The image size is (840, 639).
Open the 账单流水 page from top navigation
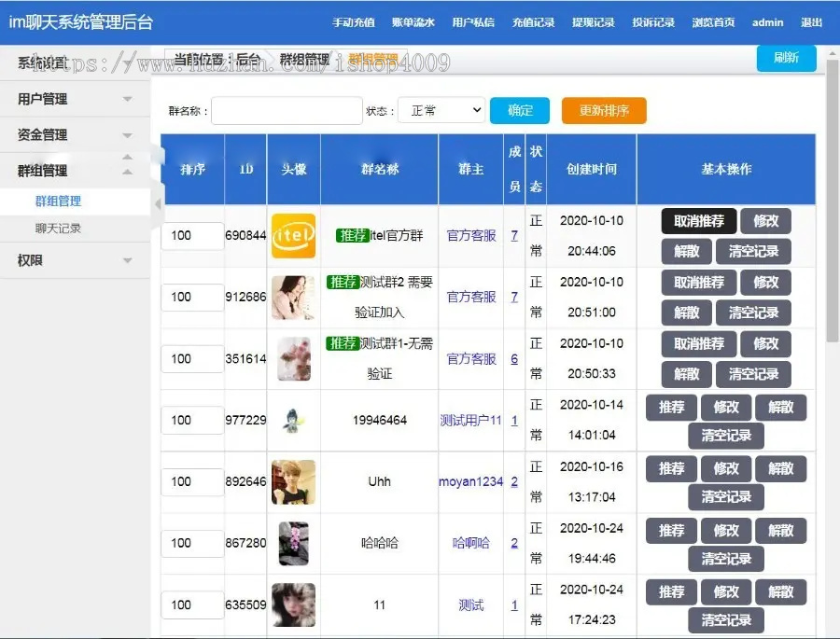pos(413,22)
